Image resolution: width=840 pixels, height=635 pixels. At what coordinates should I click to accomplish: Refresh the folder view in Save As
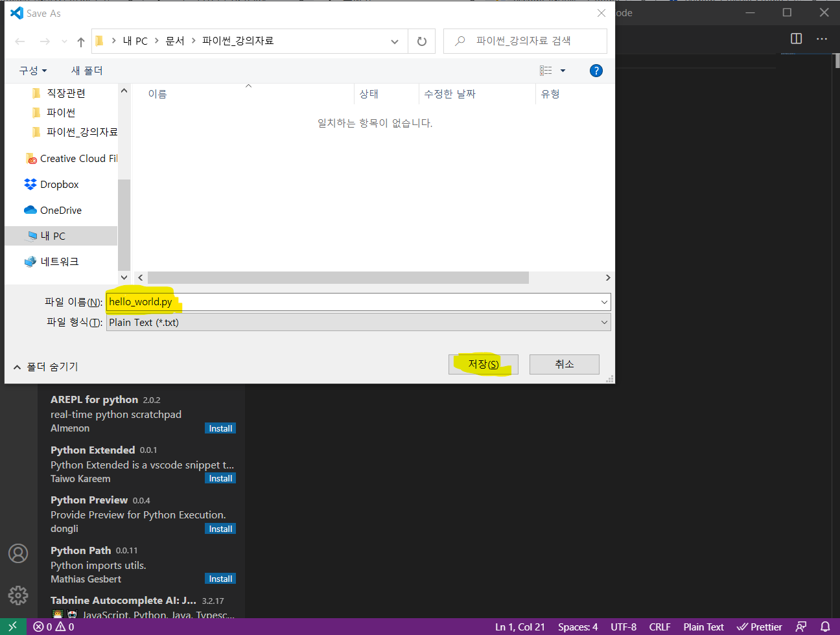[x=422, y=41]
